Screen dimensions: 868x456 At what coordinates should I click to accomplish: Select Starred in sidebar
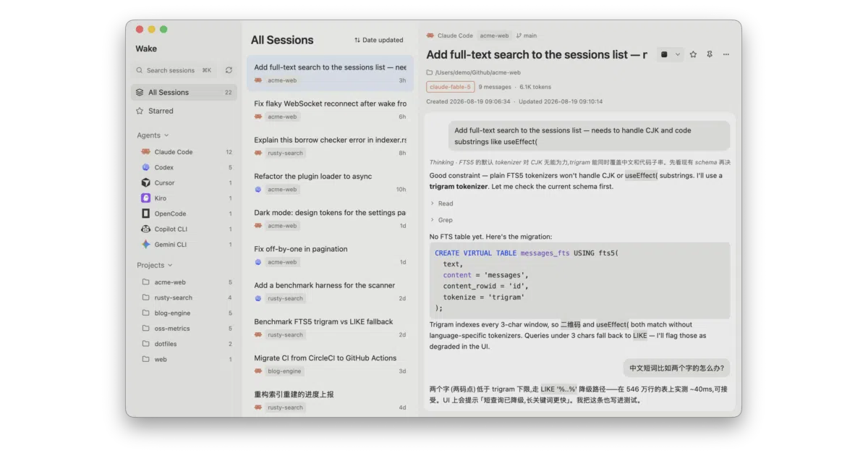point(184,111)
